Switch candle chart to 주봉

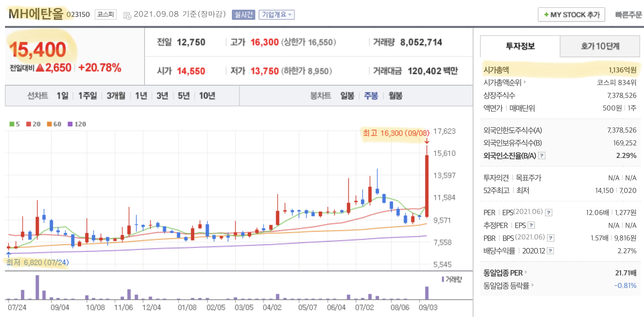pos(371,96)
